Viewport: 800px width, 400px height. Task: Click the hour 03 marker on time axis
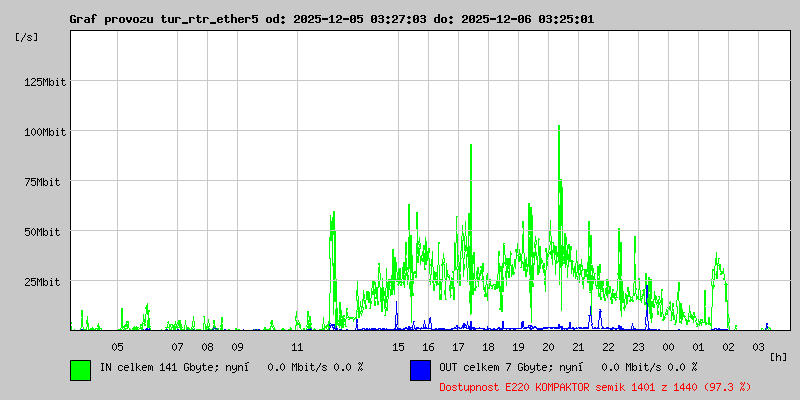759,347
